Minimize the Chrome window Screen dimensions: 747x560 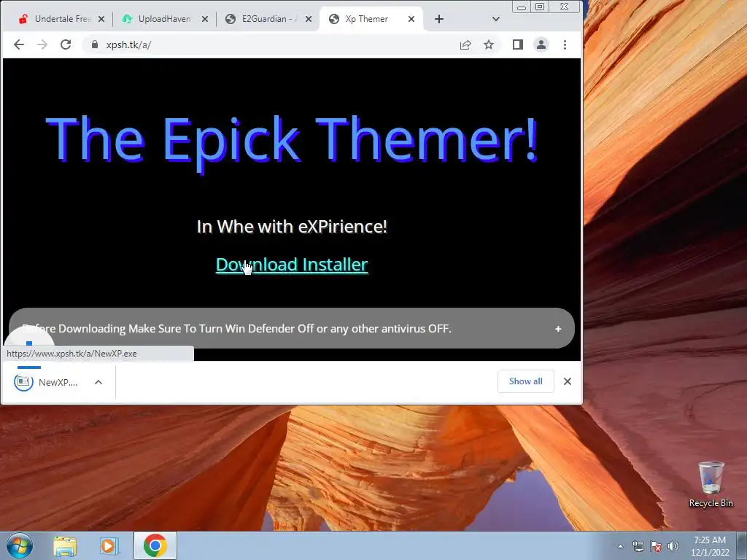522,7
